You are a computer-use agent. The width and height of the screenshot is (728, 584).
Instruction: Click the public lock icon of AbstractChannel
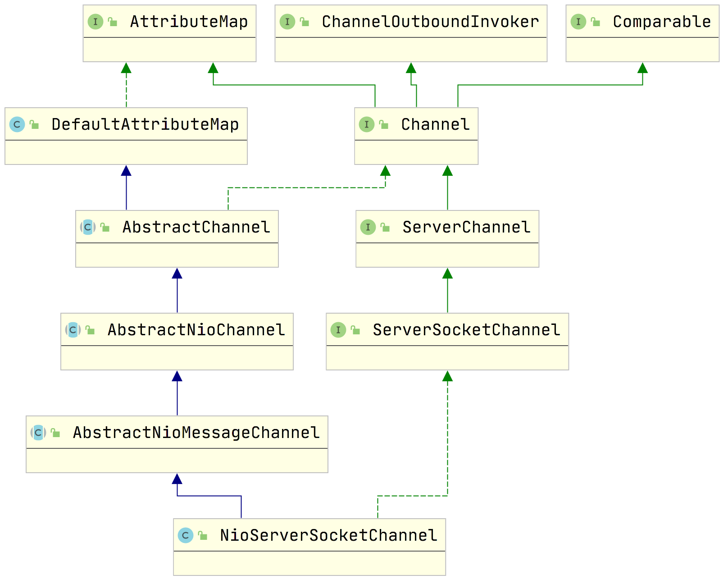(105, 227)
